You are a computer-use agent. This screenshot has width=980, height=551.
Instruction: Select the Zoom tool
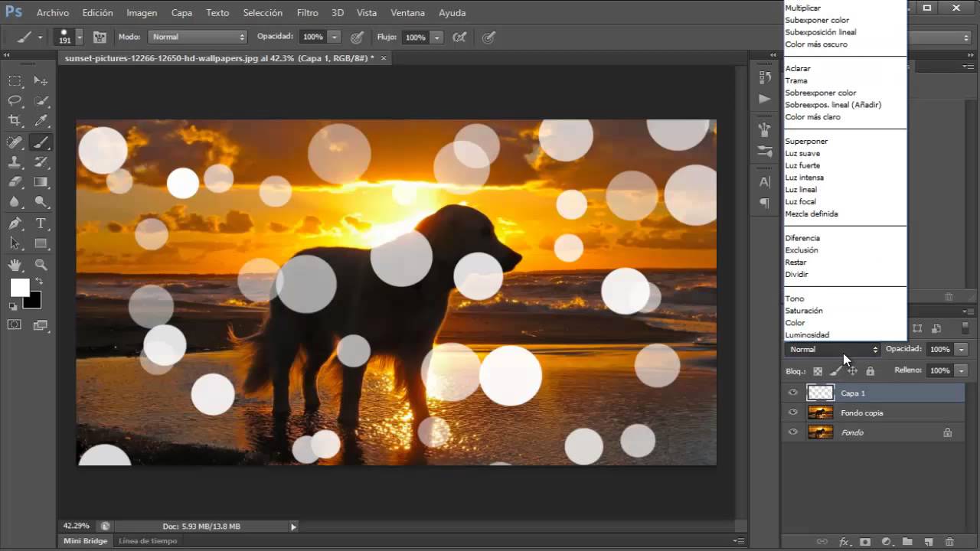click(41, 265)
